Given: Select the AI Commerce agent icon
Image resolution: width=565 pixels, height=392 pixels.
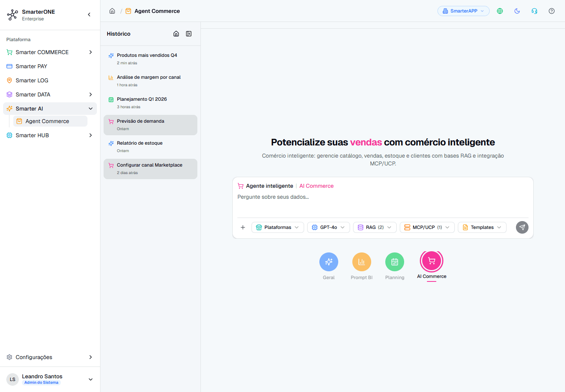Looking at the screenshot, I should click(x=432, y=261).
